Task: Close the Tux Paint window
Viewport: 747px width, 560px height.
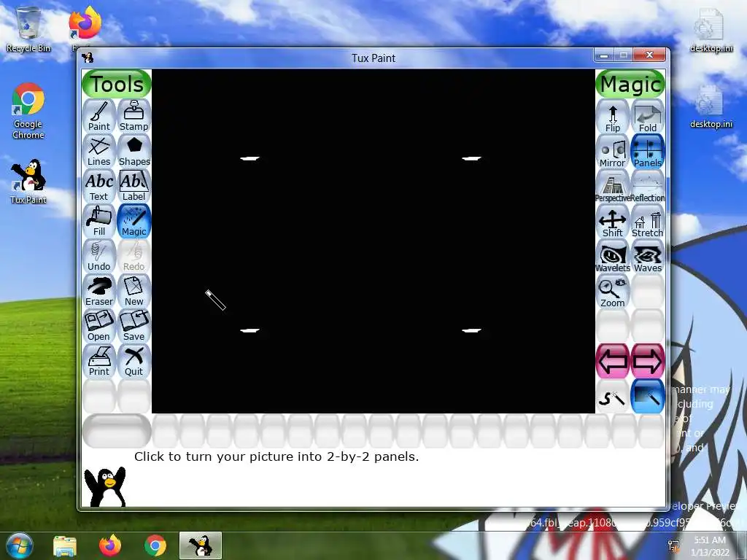Action: coord(649,55)
